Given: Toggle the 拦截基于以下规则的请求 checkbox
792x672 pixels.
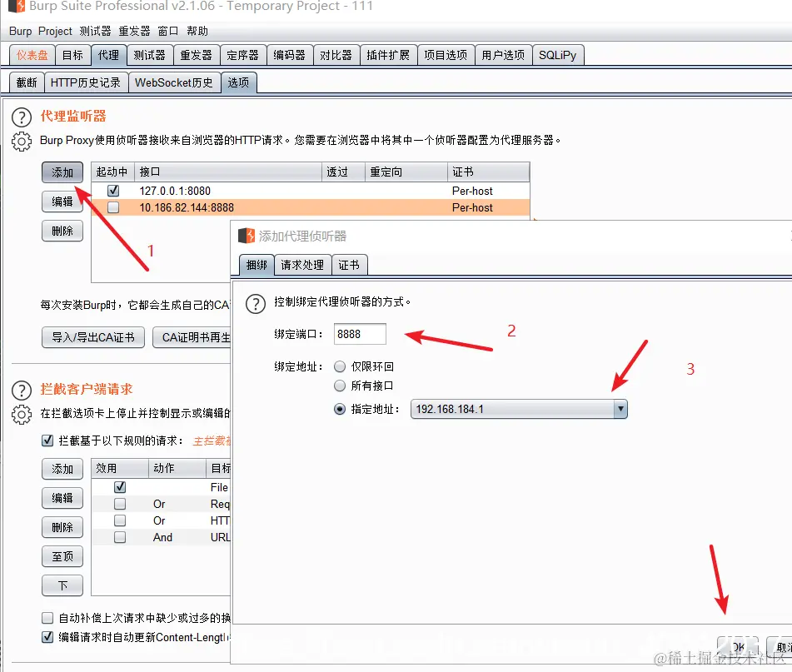Looking at the screenshot, I should tap(47, 440).
